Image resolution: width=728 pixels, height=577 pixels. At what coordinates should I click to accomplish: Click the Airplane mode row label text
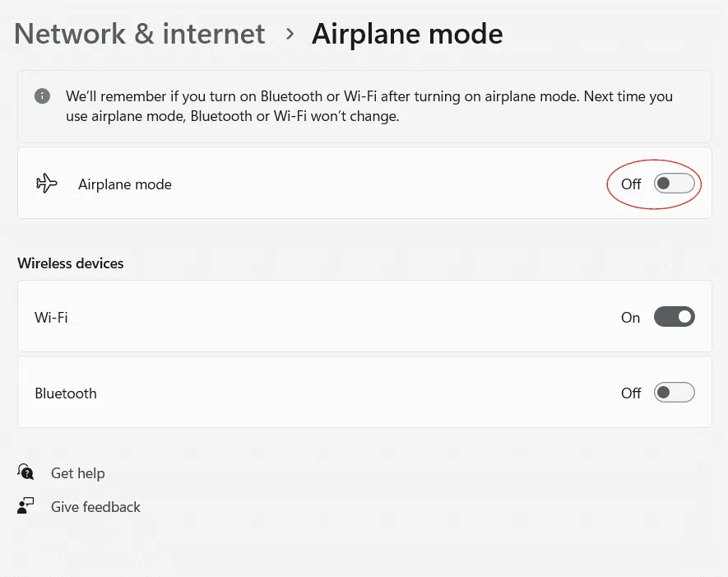point(125,184)
